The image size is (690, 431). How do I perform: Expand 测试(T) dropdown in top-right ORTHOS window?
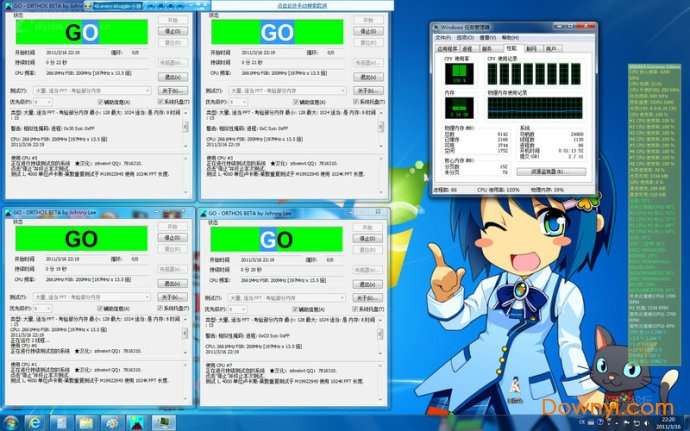point(287,91)
